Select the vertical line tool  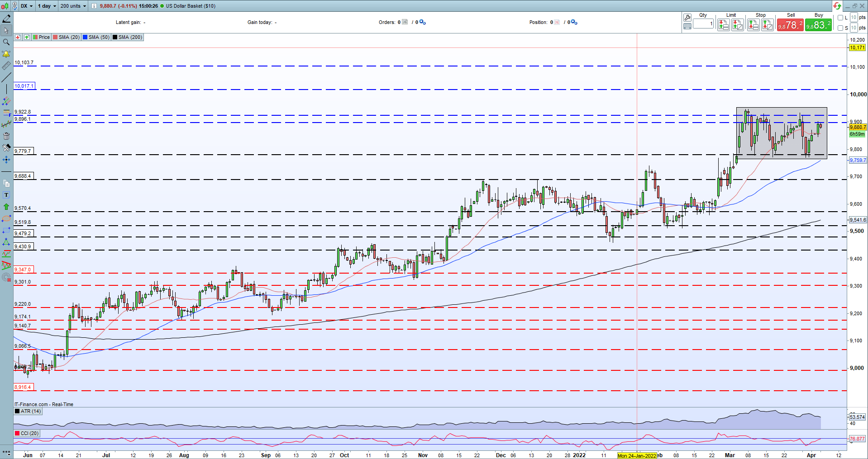coord(6,89)
